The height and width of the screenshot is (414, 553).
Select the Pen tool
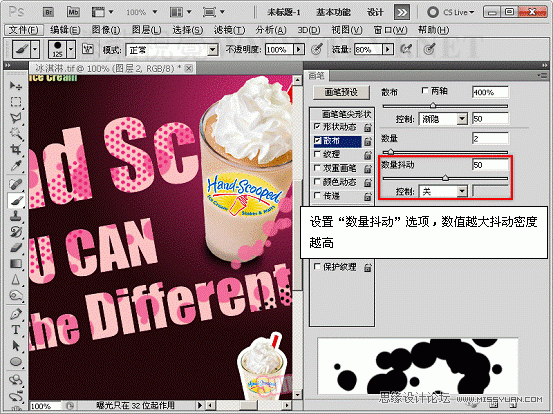(x=16, y=314)
